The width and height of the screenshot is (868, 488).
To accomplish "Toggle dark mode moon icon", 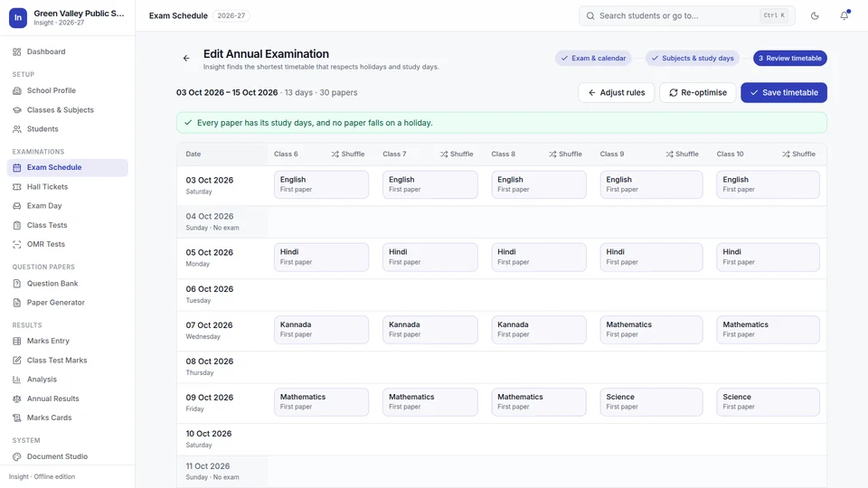I will pyautogui.click(x=815, y=16).
